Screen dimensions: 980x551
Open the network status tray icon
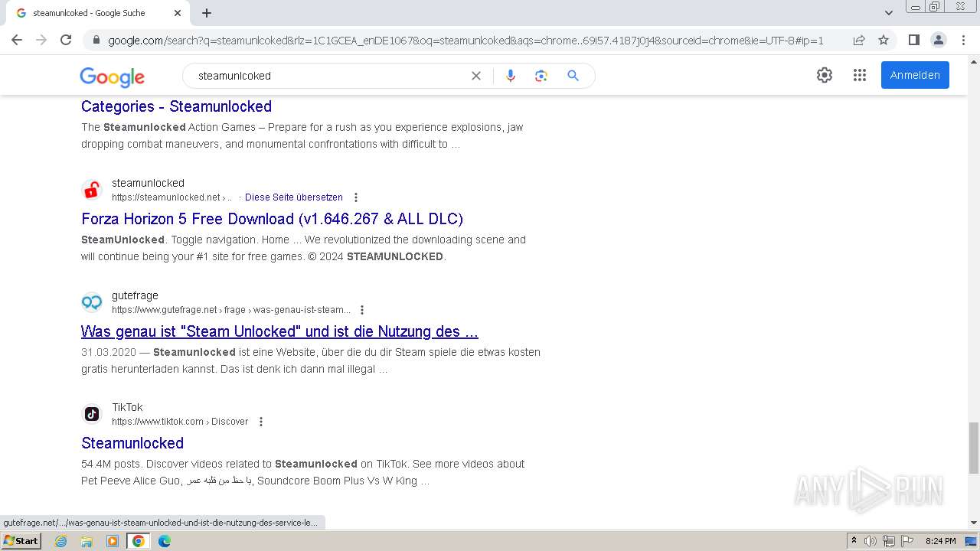(889, 541)
